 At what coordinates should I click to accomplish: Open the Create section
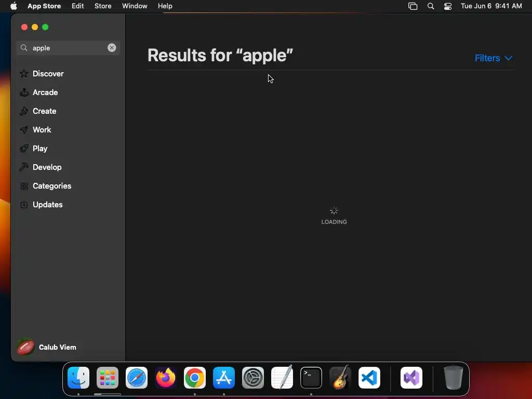[45, 111]
